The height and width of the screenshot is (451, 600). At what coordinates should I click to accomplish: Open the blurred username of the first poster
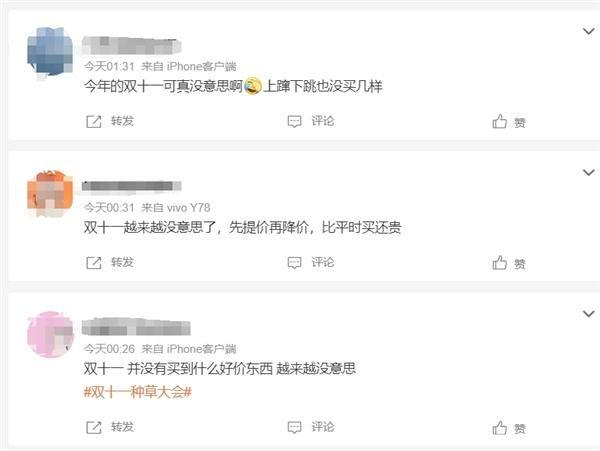pyautogui.click(x=131, y=45)
